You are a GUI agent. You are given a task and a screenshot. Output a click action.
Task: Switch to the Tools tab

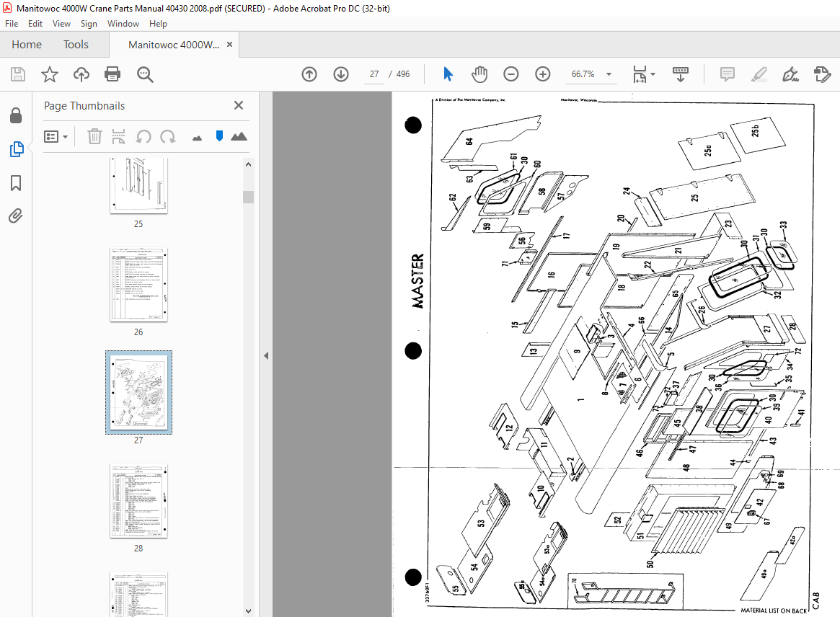point(76,45)
